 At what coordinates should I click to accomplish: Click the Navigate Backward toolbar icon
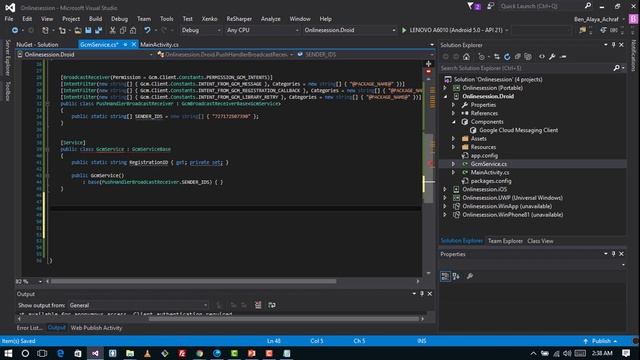[15, 30]
